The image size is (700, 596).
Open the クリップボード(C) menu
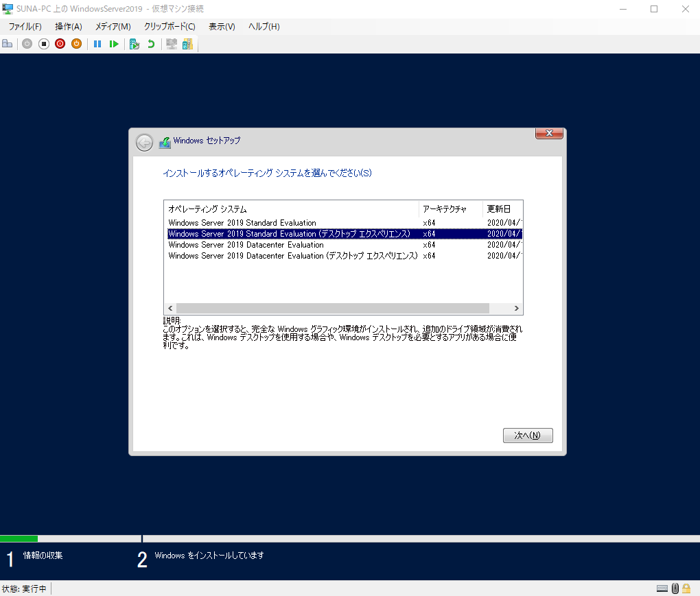[x=170, y=27]
